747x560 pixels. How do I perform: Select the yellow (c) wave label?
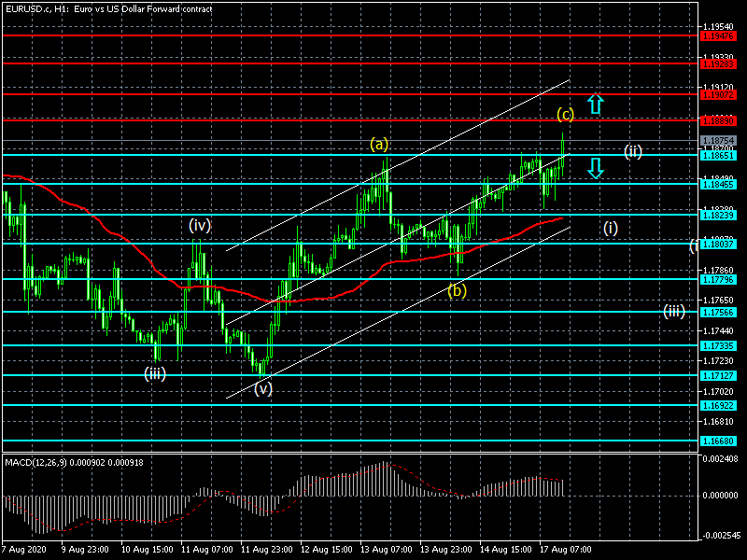tap(565, 114)
